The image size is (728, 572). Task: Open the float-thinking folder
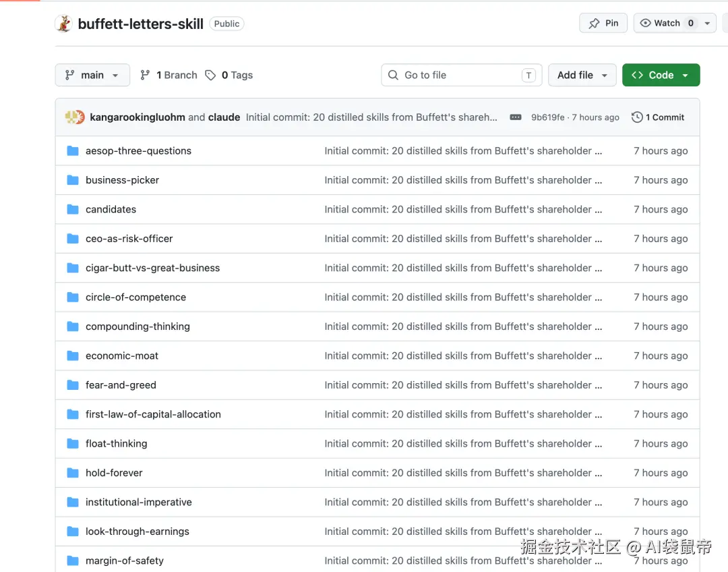point(116,443)
